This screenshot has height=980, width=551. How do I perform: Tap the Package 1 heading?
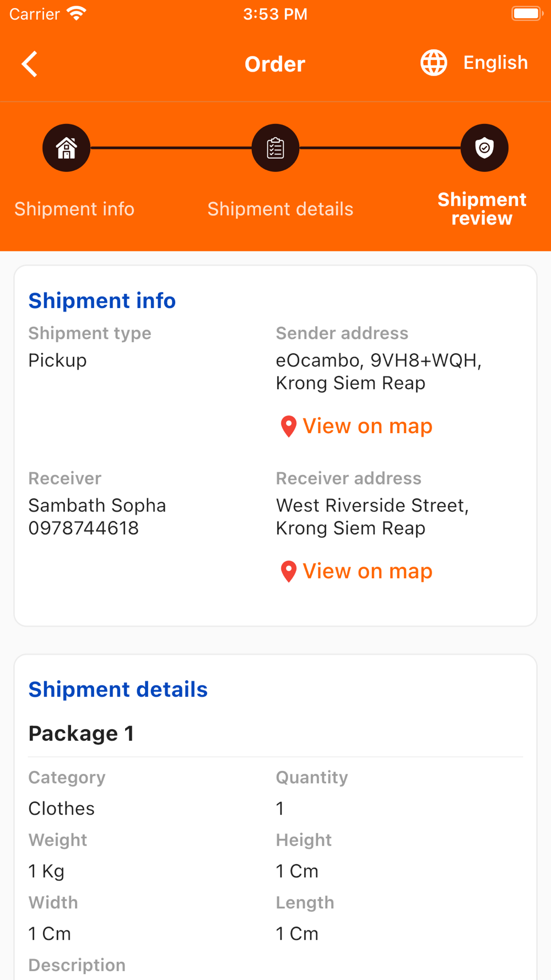coord(81,734)
